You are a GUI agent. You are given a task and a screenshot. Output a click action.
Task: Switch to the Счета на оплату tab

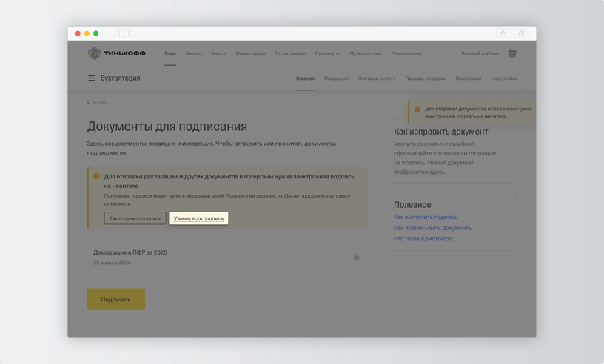tap(377, 78)
